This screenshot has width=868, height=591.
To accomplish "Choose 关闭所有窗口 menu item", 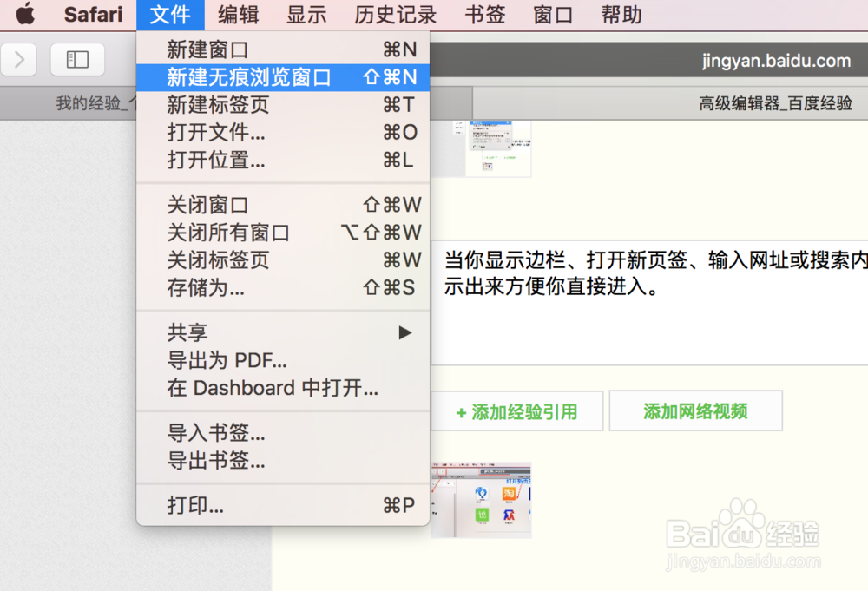I will coord(283,233).
